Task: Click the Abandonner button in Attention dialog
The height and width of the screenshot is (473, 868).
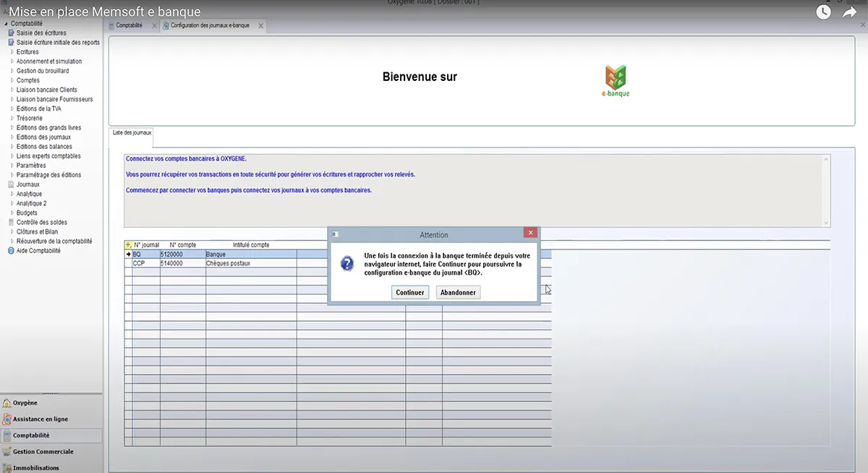Action: pos(459,293)
